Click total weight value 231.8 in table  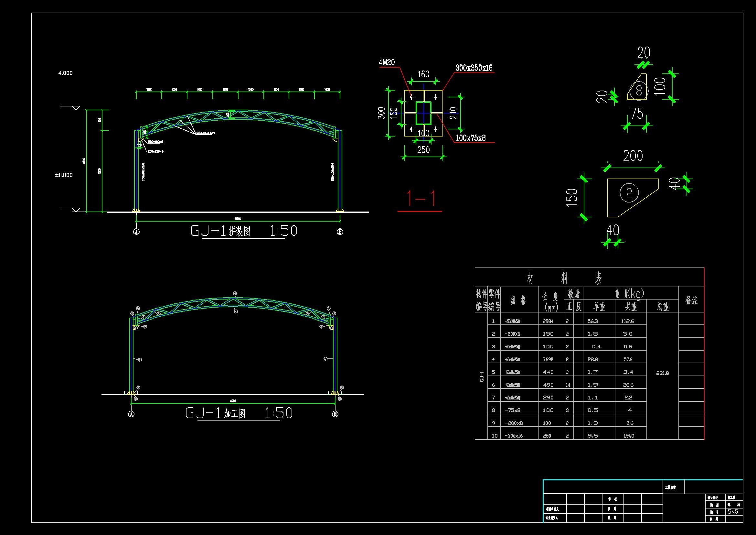coord(663,373)
